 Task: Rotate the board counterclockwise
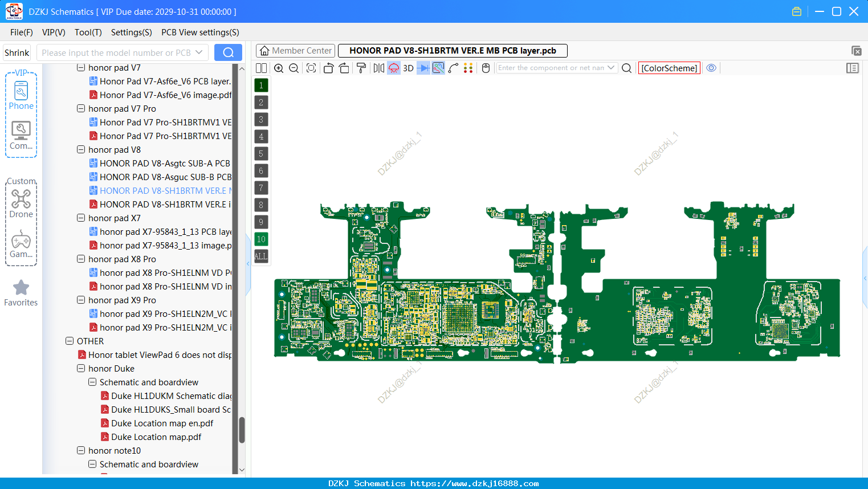(x=328, y=68)
